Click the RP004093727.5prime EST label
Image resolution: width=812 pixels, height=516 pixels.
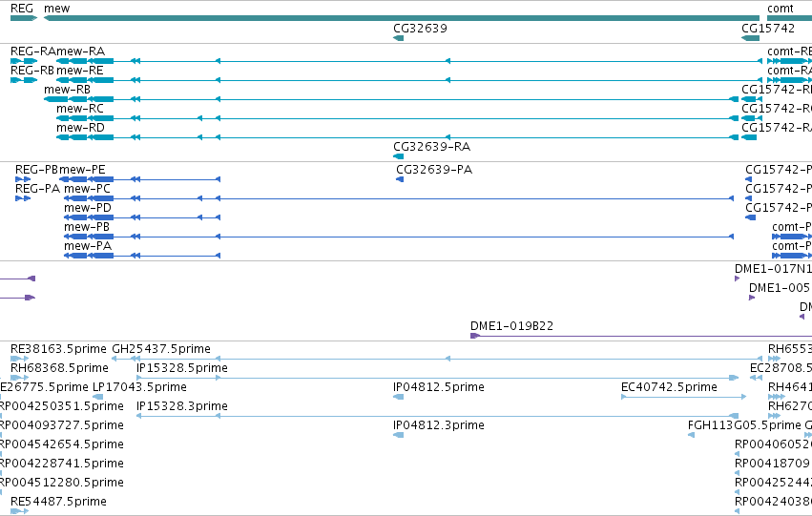62,425
